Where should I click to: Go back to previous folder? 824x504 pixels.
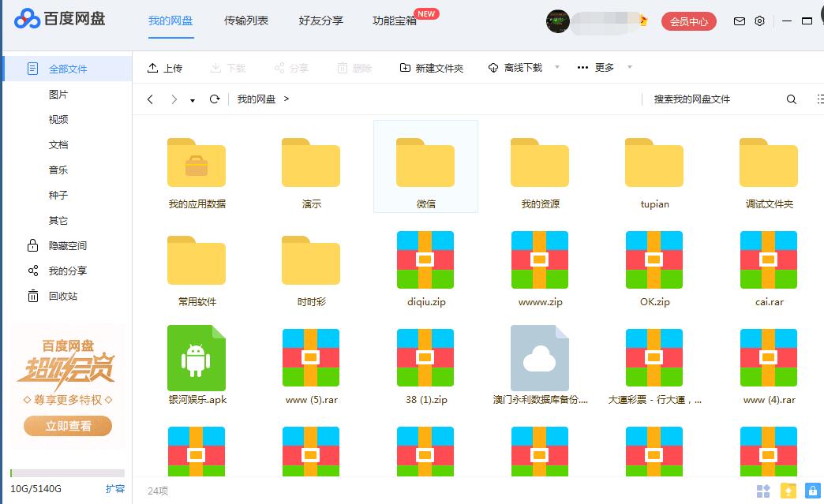(150, 99)
